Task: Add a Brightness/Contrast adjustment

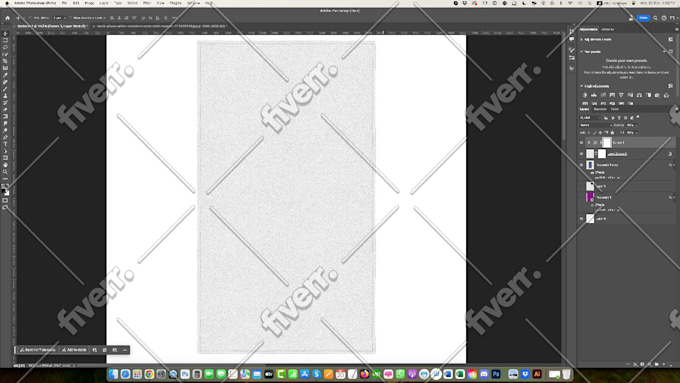Action: point(585,95)
